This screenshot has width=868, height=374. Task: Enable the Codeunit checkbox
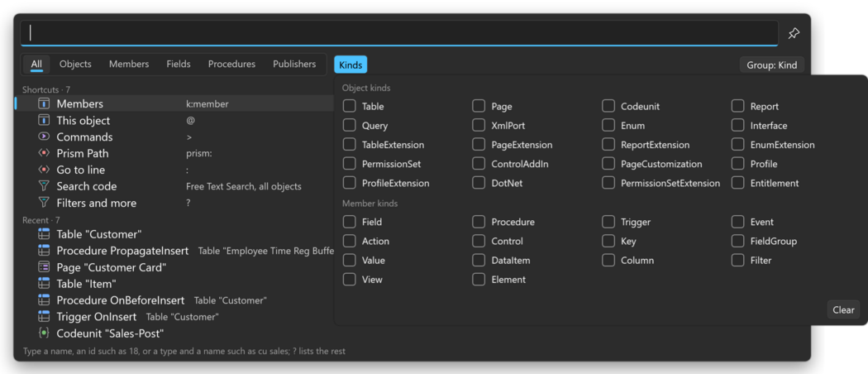608,107
